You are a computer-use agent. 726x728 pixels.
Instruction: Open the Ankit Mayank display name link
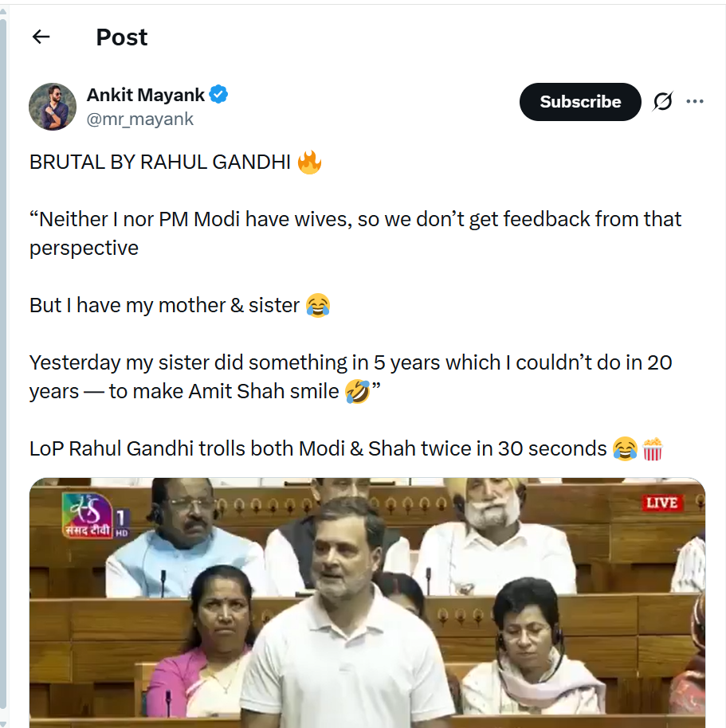pos(145,95)
